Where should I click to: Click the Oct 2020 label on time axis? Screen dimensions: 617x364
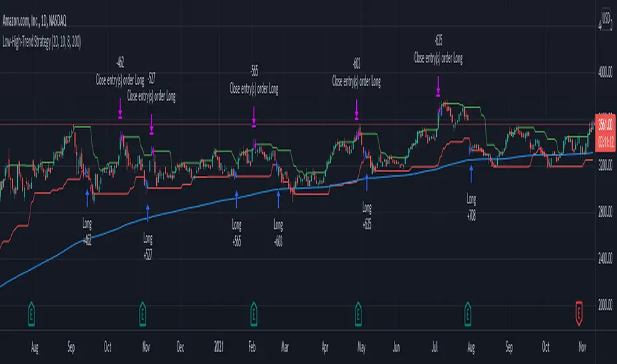[x=107, y=347]
